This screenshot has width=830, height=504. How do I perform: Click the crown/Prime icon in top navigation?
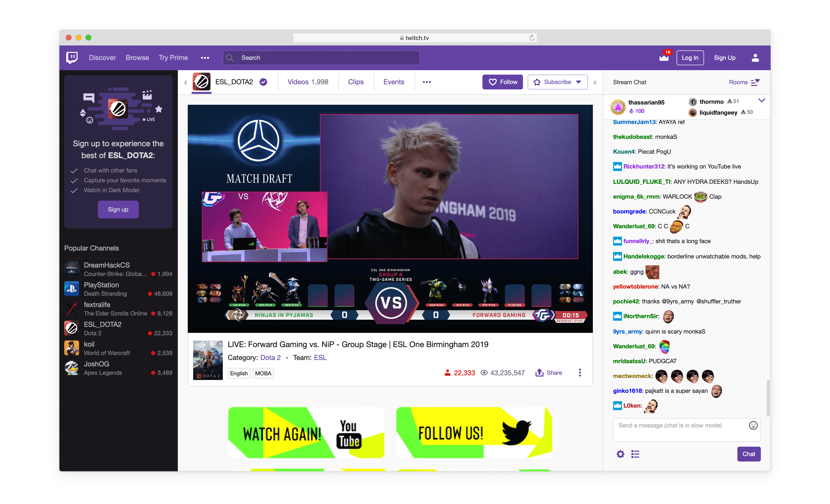(664, 58)
